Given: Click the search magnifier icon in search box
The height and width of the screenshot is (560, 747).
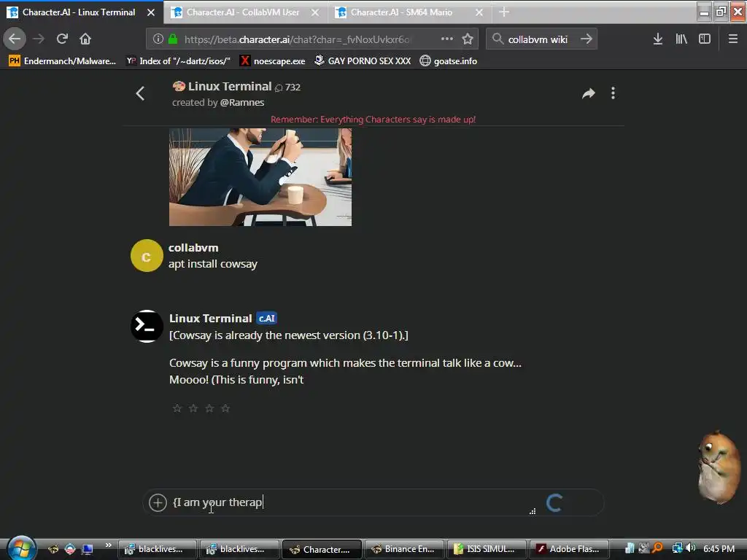Looking at the screenshot, I should point(498,39).
